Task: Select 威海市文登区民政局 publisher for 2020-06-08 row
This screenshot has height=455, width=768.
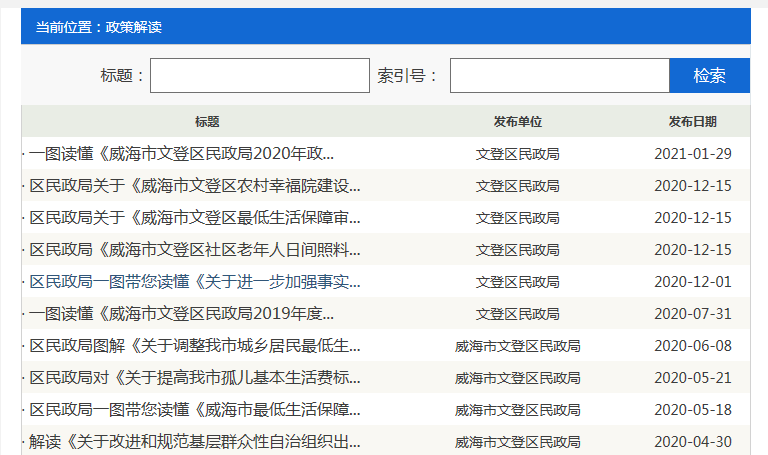Action: pyautogui.click(x=517, y=346)
